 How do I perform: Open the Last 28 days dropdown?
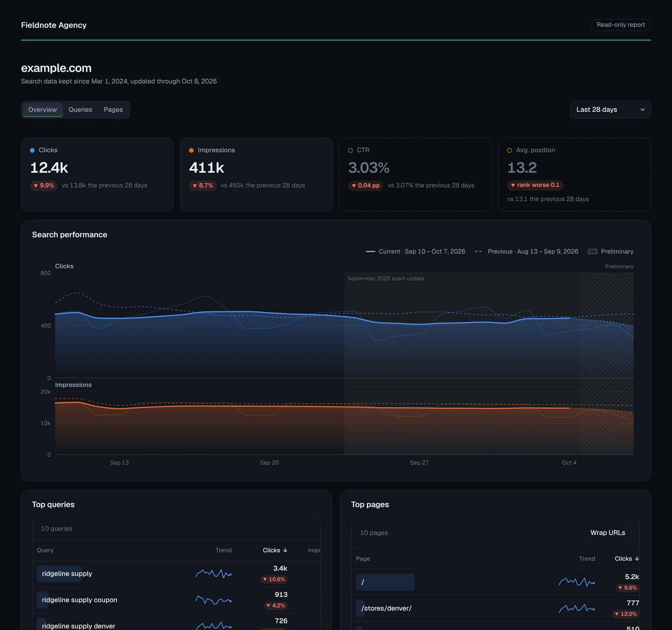tap(610, 110)
